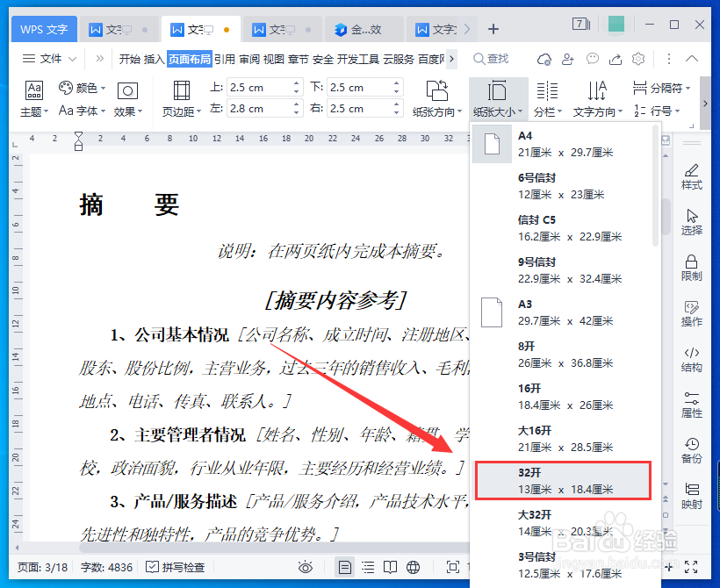Open the 字体 font theme dropdown

[x=82, y=111]
